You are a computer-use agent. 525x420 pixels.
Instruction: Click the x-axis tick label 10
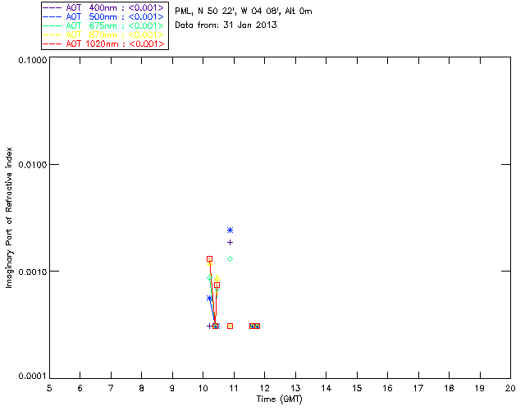tap(203, 388)
